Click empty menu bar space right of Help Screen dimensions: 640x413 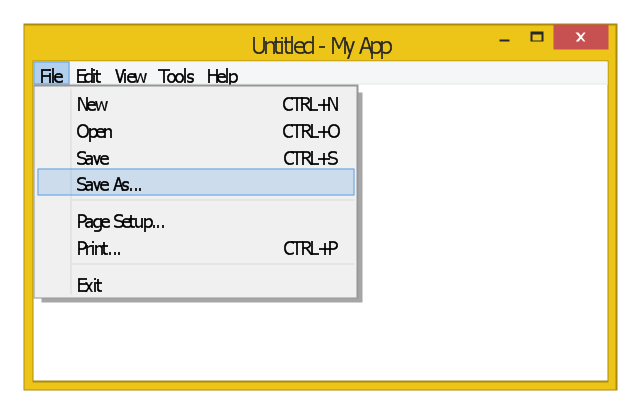tap(420, 76)
